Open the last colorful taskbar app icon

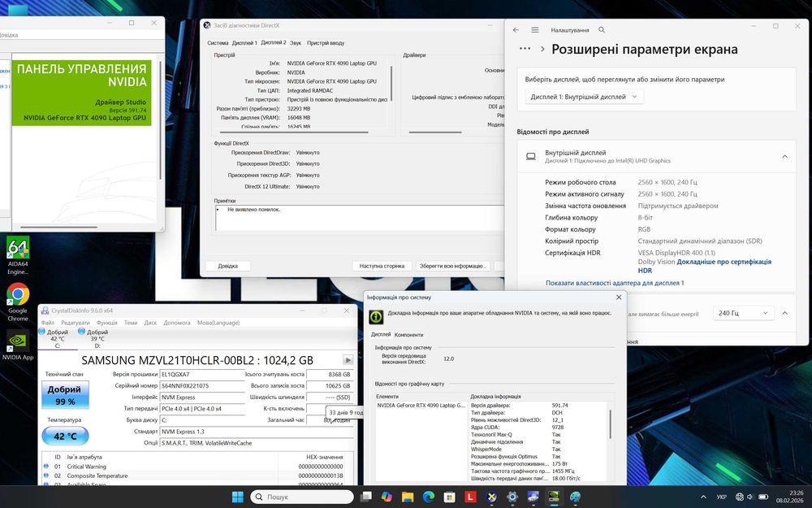pyautogui.click(x=575, y=497)
